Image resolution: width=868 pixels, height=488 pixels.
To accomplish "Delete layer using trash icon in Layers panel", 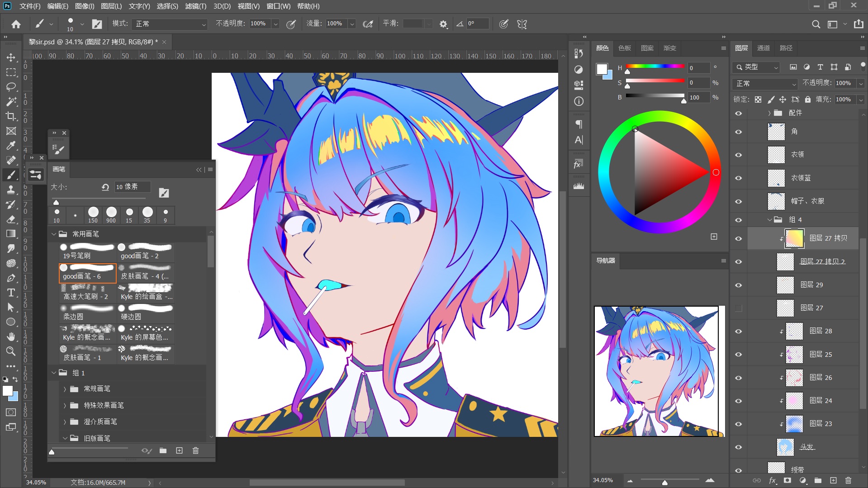I will tap(848, 480).
